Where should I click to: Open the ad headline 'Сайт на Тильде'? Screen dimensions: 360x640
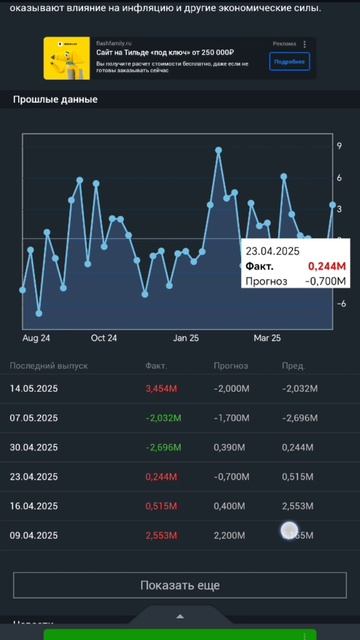pyautogui.click(x=165, y=52)
